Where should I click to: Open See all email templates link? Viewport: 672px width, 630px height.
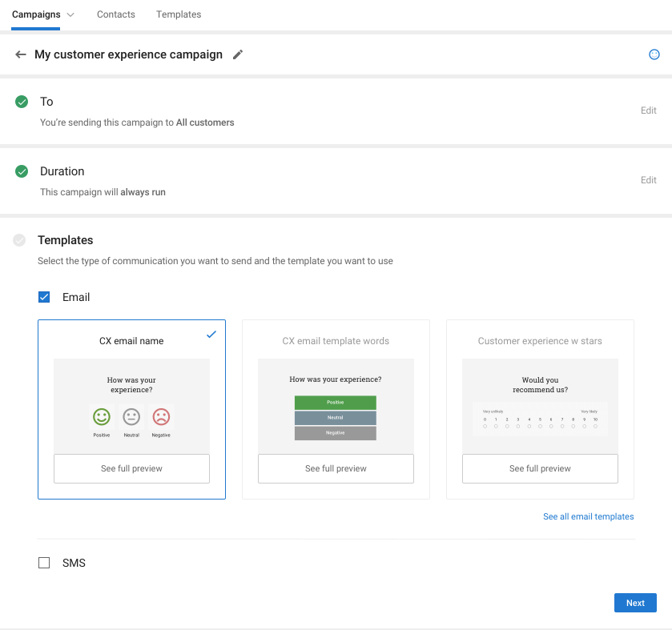588,516
